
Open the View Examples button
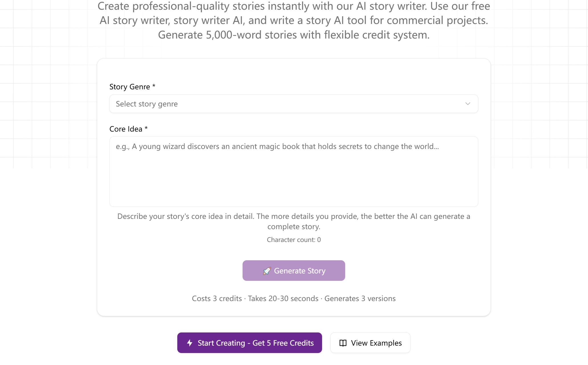coord(370,343)
